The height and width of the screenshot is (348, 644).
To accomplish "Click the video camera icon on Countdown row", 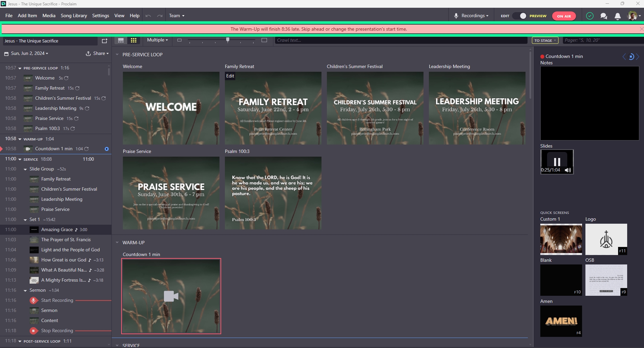I will [28, 149].
